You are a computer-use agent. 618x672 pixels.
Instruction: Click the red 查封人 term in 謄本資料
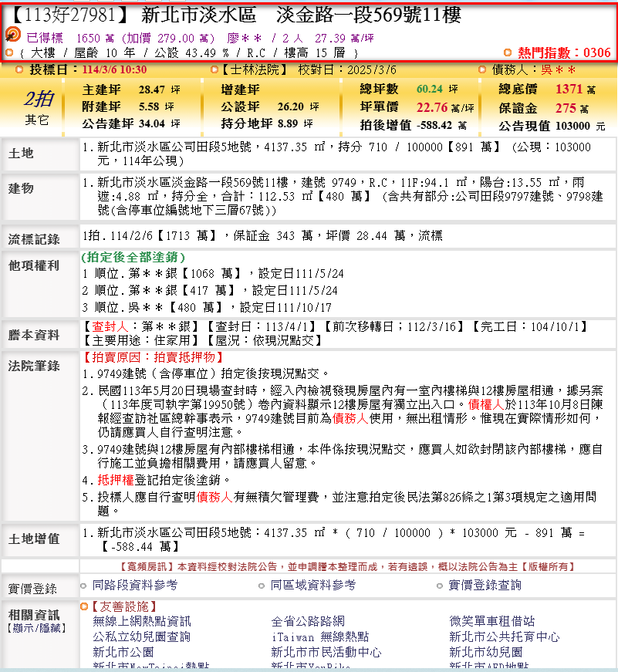tap(104, 326)
